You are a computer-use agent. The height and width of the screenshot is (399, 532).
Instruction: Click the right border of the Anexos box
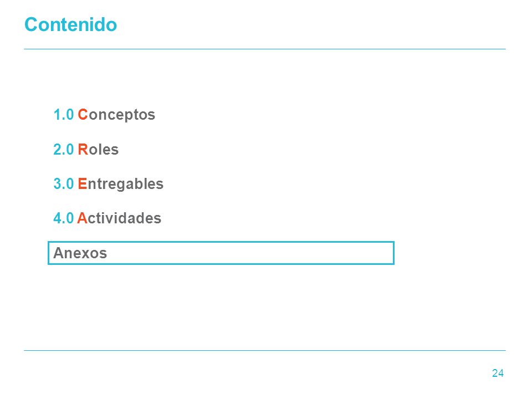coord(393,253)
